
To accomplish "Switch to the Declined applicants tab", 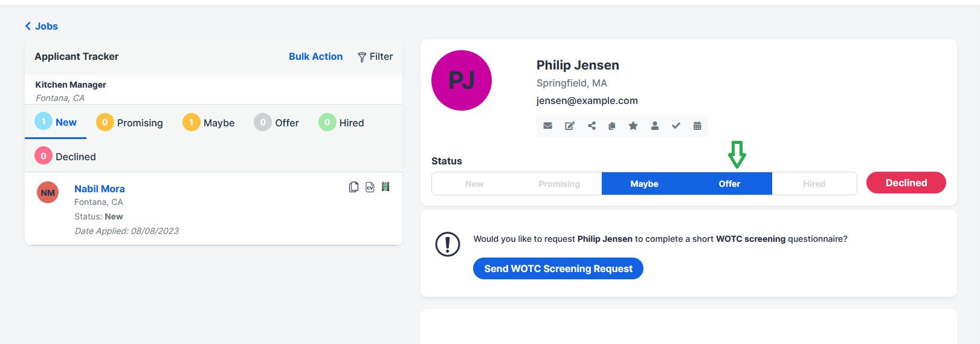I will click(x=65, y=157).
